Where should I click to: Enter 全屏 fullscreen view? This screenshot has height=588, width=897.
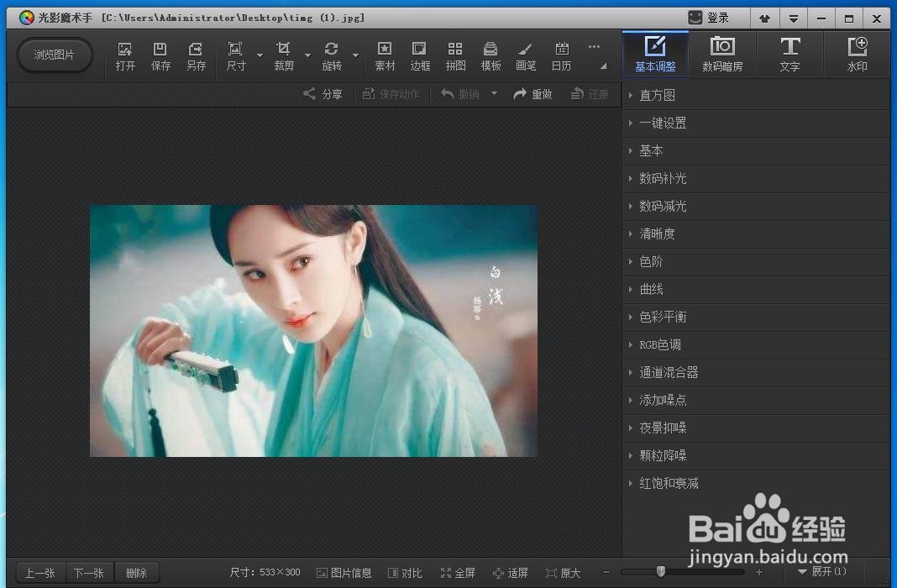(x=458, y=573)
